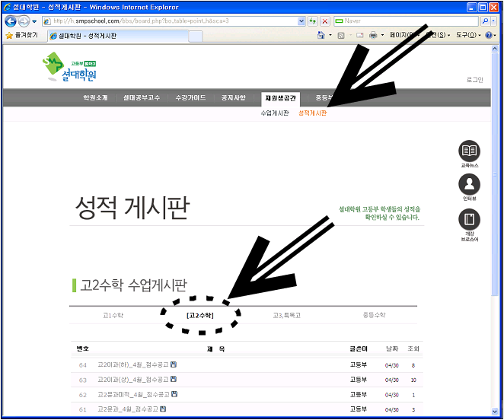Screen dimensions: 504x420
Task: Open post 고2문과미적_4월_점수공고
Action: coord(133,394)
